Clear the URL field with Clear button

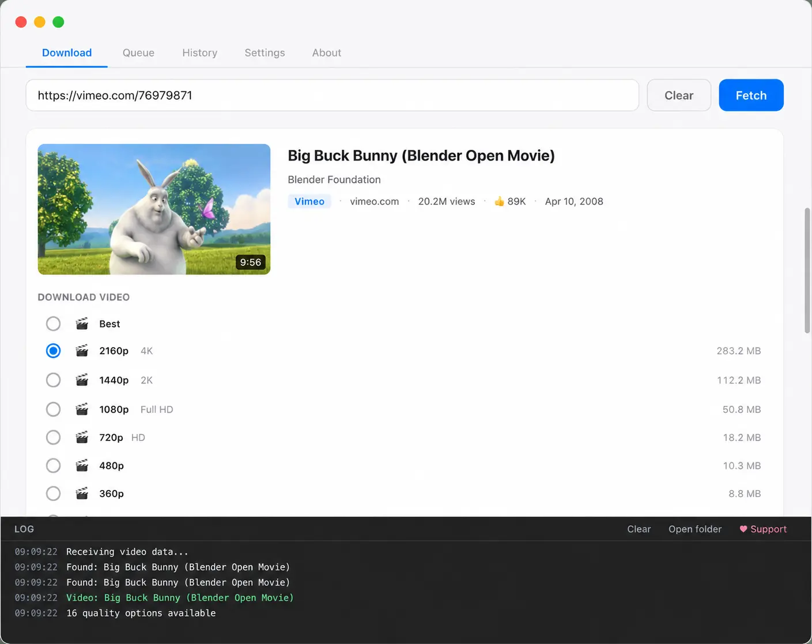coord(679,95)
